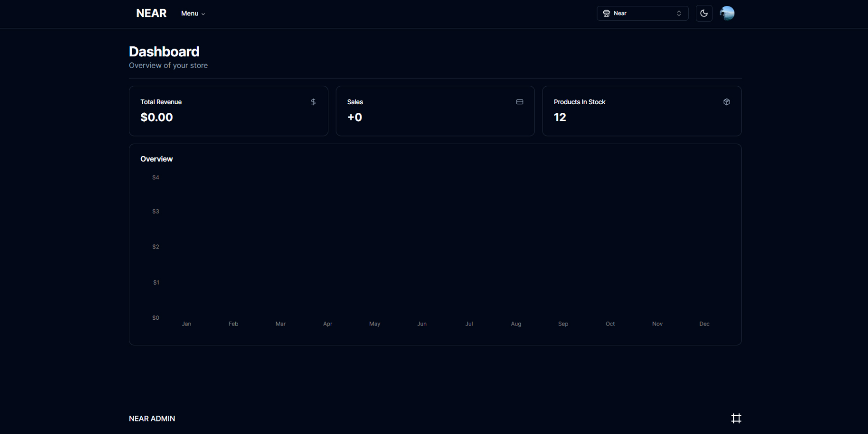This screenshot has height=434, width=868.
Task: Select the Total Revenue card
Action: pos(228,111)
